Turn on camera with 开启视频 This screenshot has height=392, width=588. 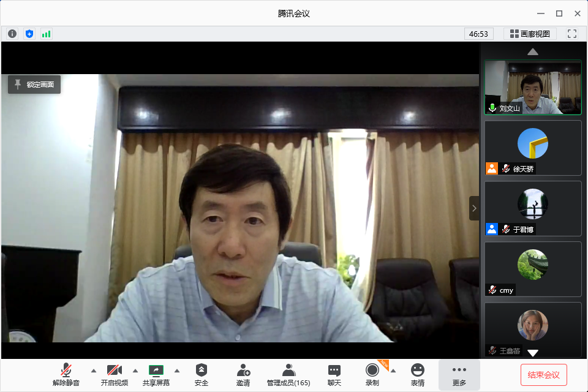click(115, 374)
